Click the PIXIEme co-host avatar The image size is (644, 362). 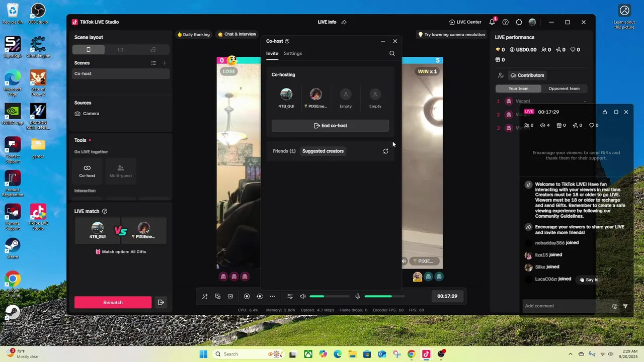pyautogui.click(x=316, y=95)
